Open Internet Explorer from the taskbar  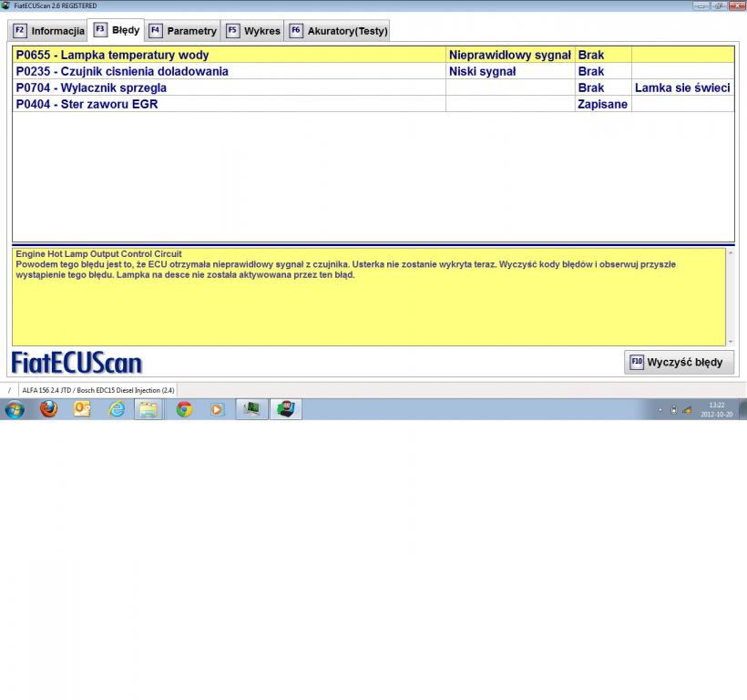[117, 409]
